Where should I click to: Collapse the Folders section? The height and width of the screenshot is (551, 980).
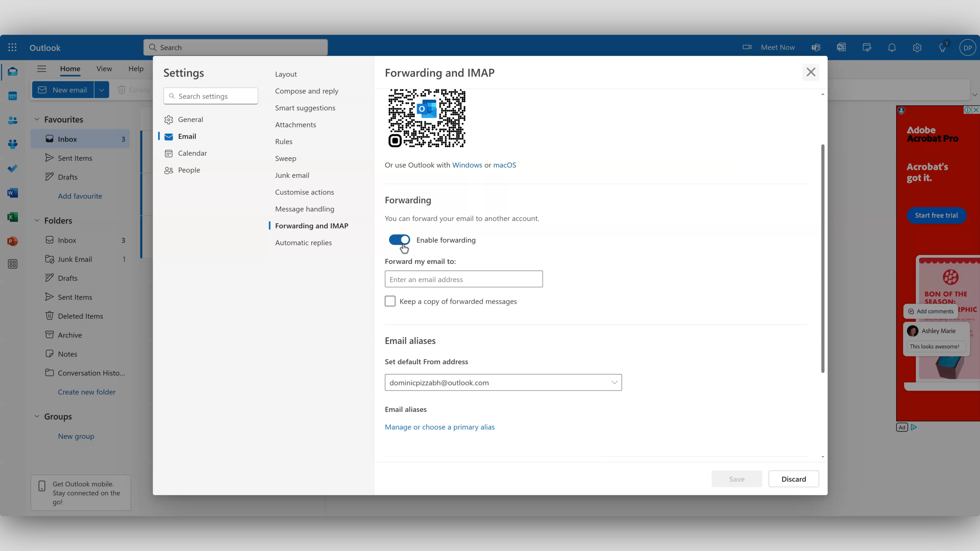coord(37,221)
